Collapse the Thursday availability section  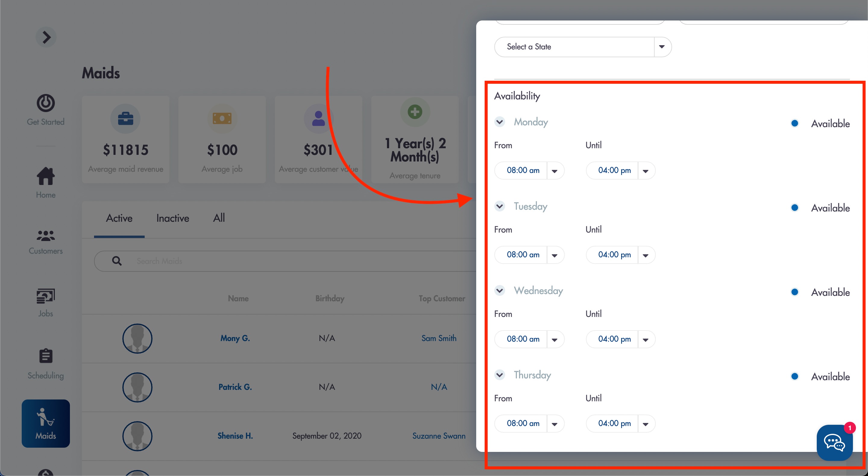[x=500, y=374]
